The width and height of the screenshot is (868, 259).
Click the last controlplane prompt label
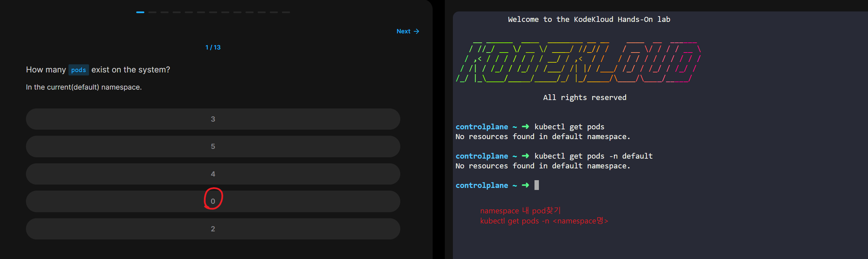point(482,185)
